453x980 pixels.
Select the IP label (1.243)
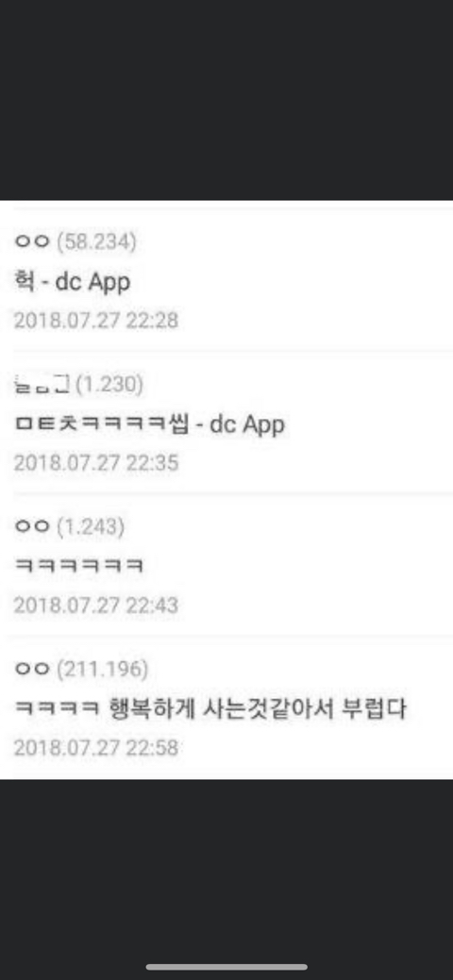(x=91, y=527)
